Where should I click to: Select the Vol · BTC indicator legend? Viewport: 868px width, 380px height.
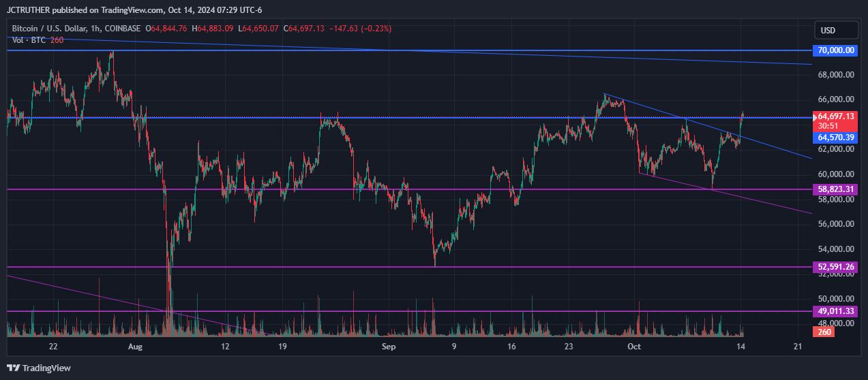pos(38,39)
